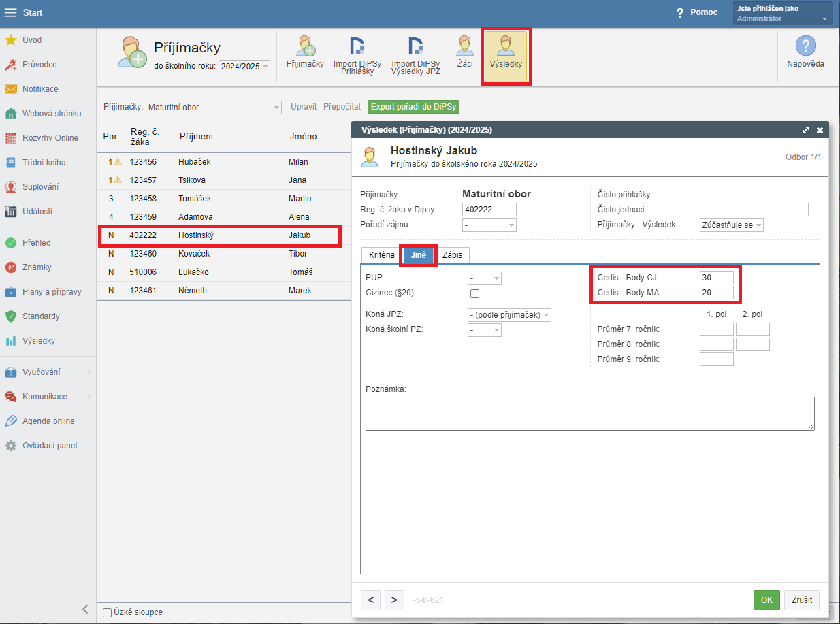Viewport: 840px width, 624px height.
Task: Click the Přijímačky toolbar icon
Action: point(305,52)
